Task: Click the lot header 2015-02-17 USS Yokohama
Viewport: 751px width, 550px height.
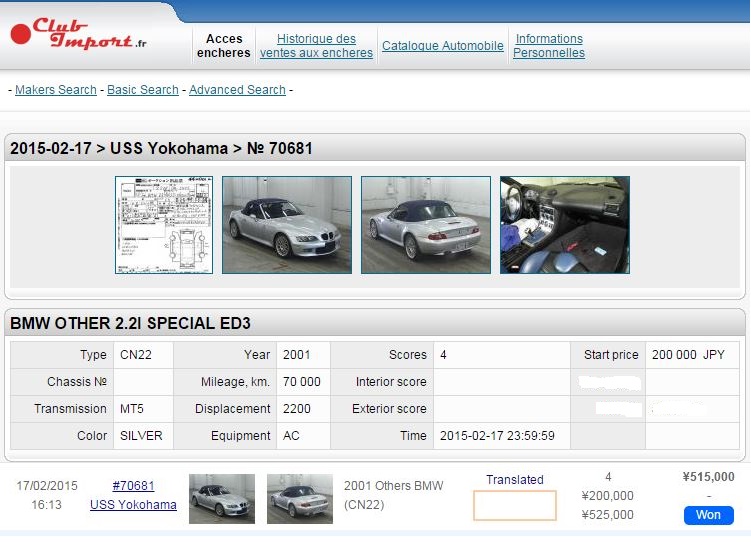Action: tap(161, 148)
